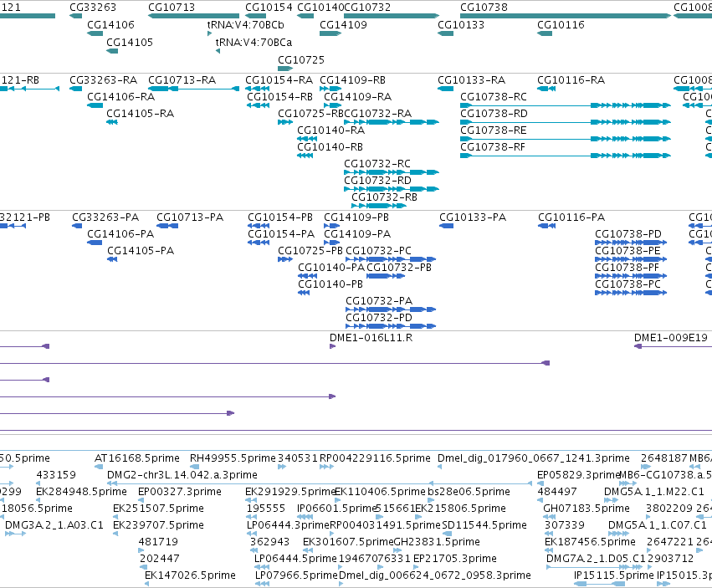
Task: Click transcript CG10738-RC
Action: pos(494,97)
